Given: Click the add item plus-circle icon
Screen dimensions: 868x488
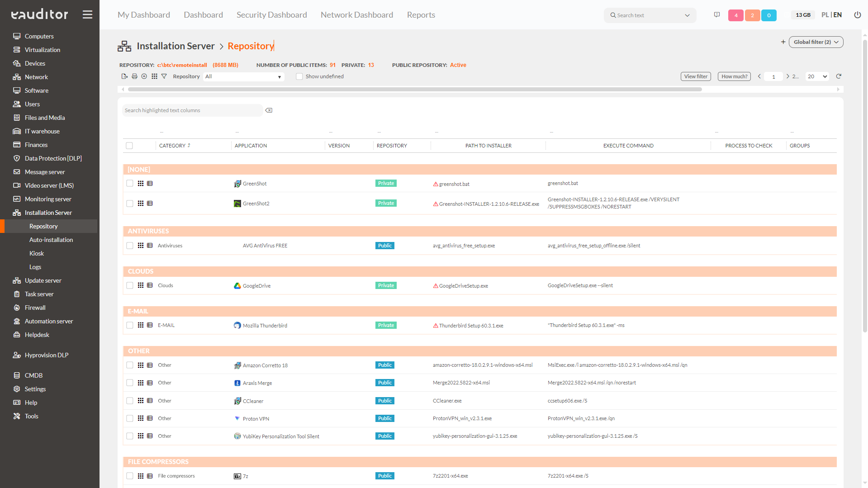Looking at the screenshot, I should click(144, 76).
